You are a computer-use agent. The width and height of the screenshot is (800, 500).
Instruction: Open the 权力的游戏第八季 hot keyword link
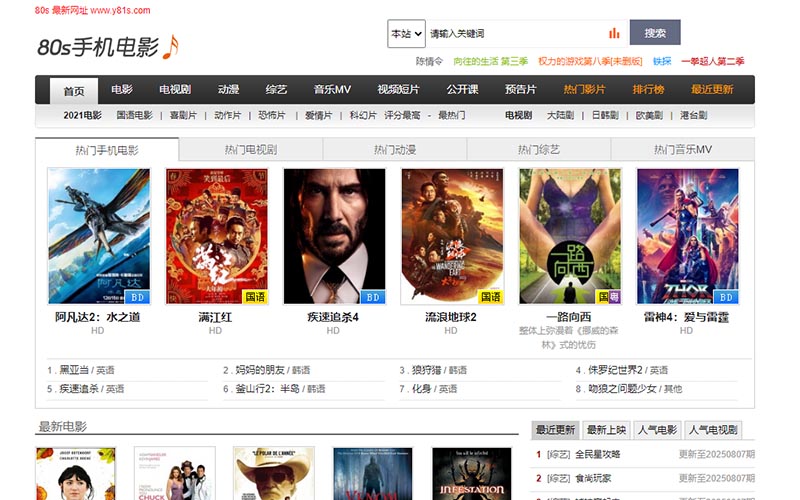(x=590, y=61)
